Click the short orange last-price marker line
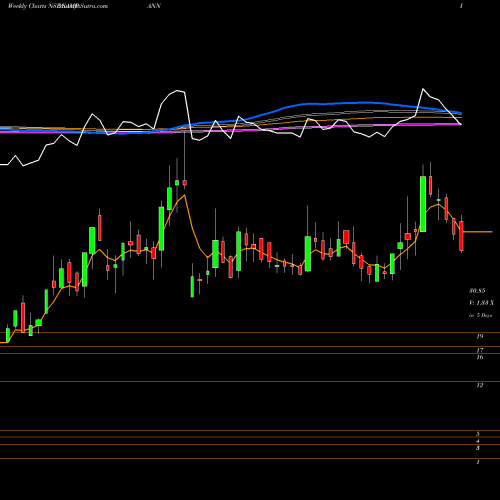The width and height of the screenshot is (500, 500). [x=478, y=232]
